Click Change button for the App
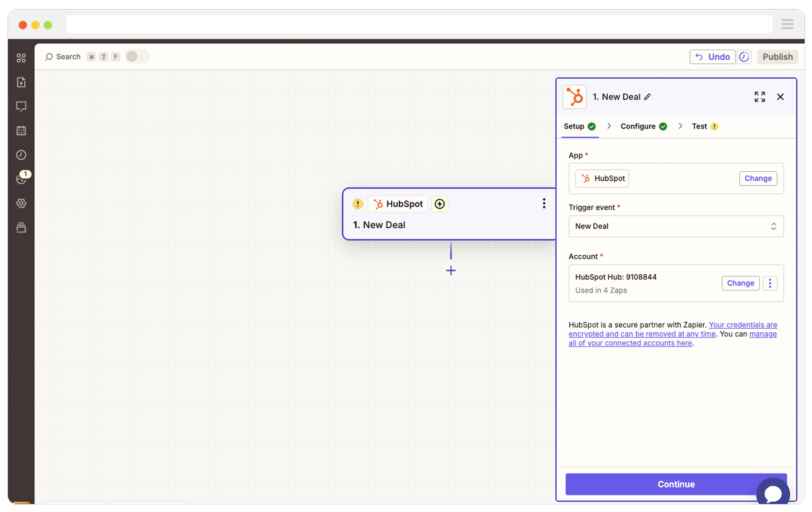 point(758,179)
